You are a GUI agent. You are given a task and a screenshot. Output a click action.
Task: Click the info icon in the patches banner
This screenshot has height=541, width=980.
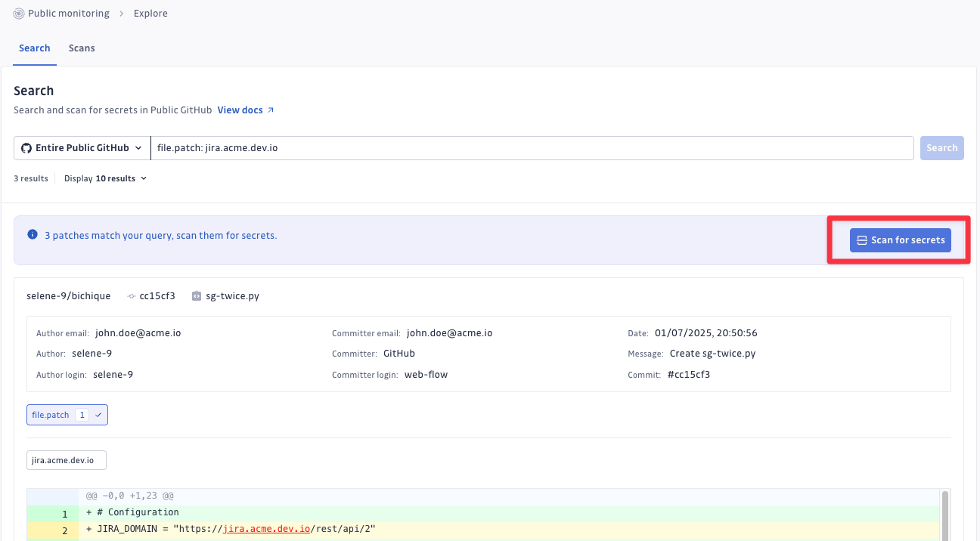tap(33, 235)
